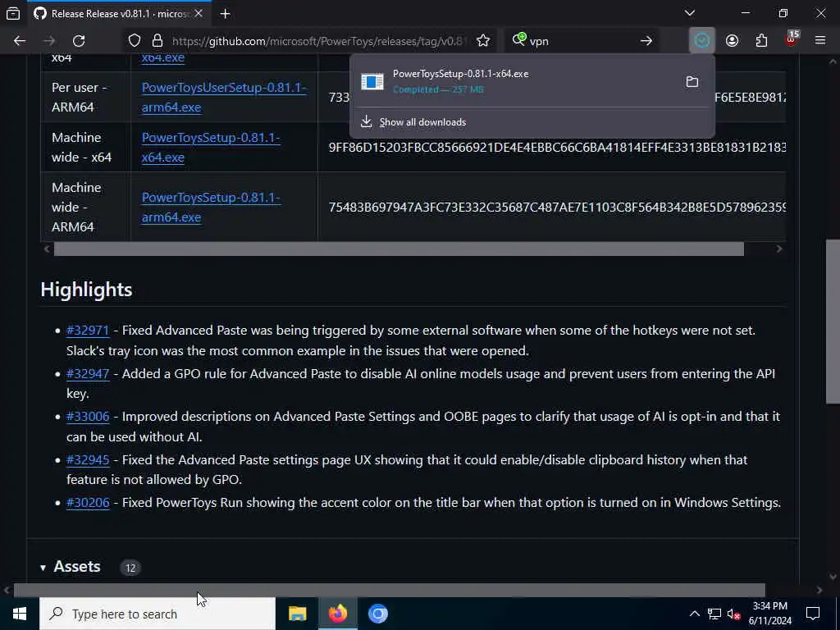Download PowerToysSetup-0.81.1-x64.exe link in table
Screen dimensions: 840x630
[x=211, y=148]
